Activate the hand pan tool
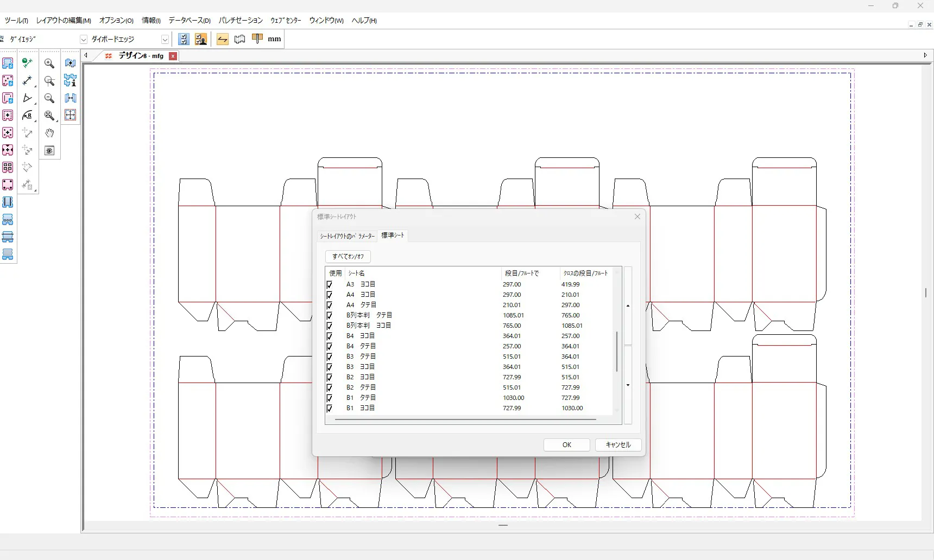Screen dimensions: 934x560 click(49, 133)
